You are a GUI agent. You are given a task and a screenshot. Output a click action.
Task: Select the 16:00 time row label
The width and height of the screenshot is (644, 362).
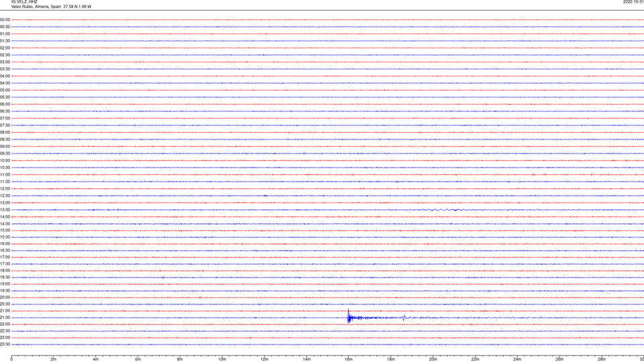[x=5, y=244]
